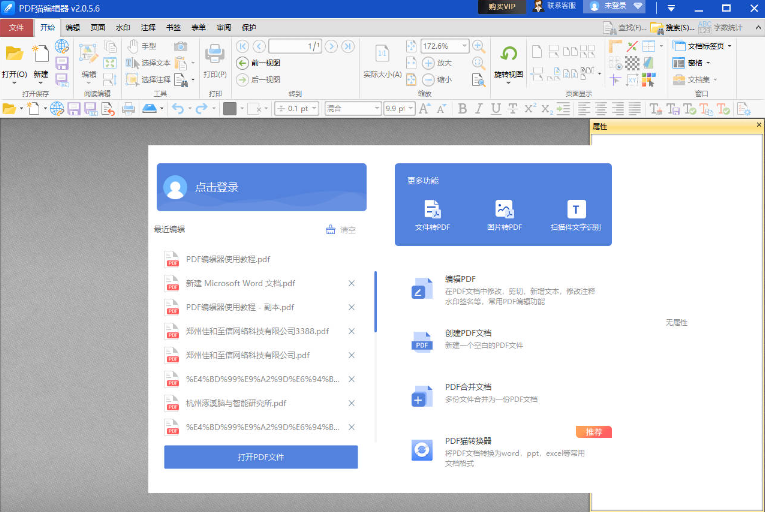This screenshot has width=765, height=512.
Task: Click the scanner icon in quick toolbar
Action: 149,108
